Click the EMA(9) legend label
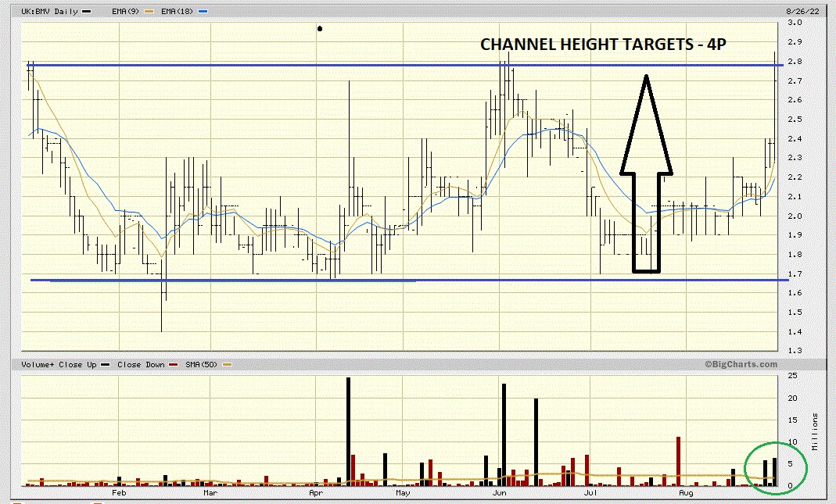Viewport: 836px width, 504px height. [x=127, y=11]
